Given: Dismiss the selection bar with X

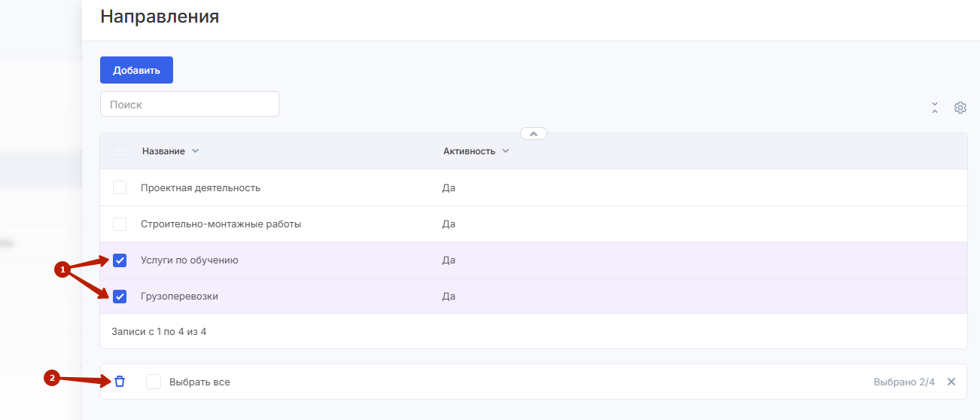Looking at the screenshot, I should point(951,382).
